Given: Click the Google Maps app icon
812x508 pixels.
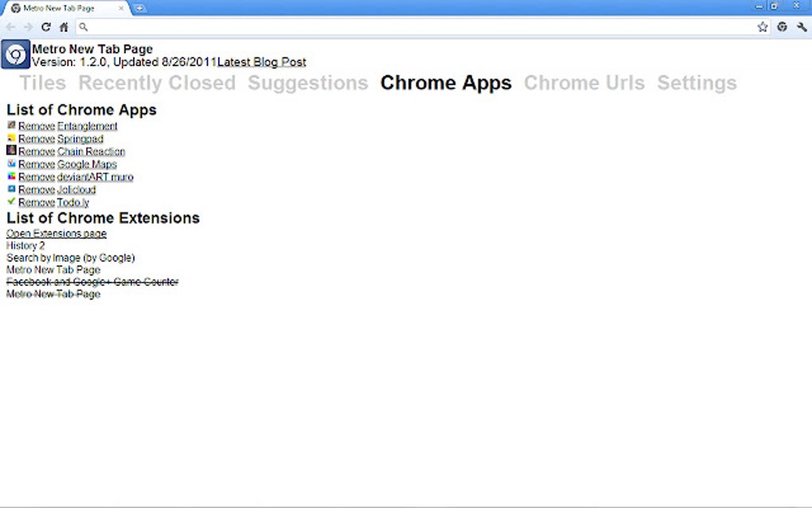Looking at the screenshot, I should 10,163.
